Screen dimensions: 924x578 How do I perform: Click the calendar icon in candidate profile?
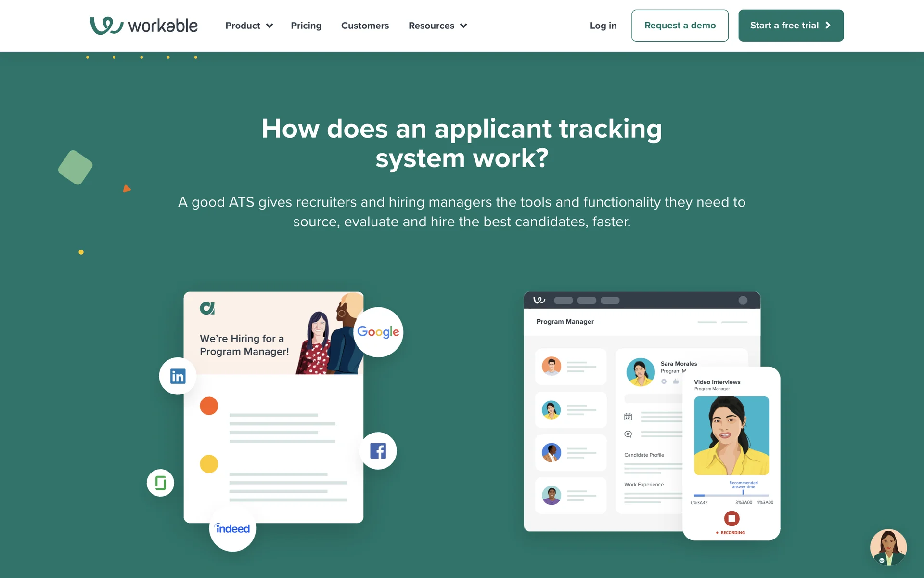628,417
